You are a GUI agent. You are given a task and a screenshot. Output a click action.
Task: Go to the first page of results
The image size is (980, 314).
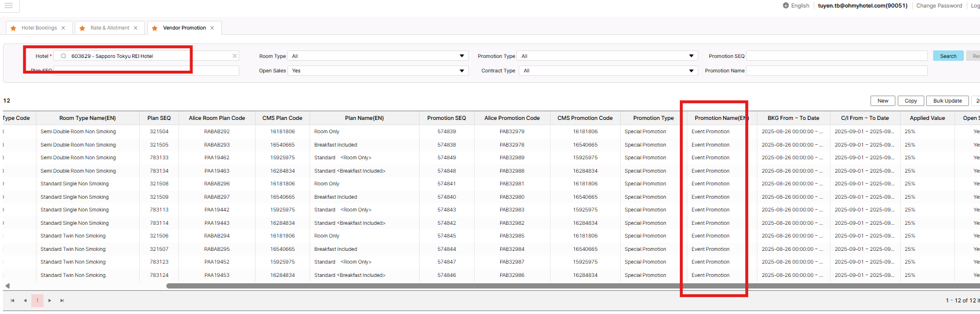[x=12, y=301]
